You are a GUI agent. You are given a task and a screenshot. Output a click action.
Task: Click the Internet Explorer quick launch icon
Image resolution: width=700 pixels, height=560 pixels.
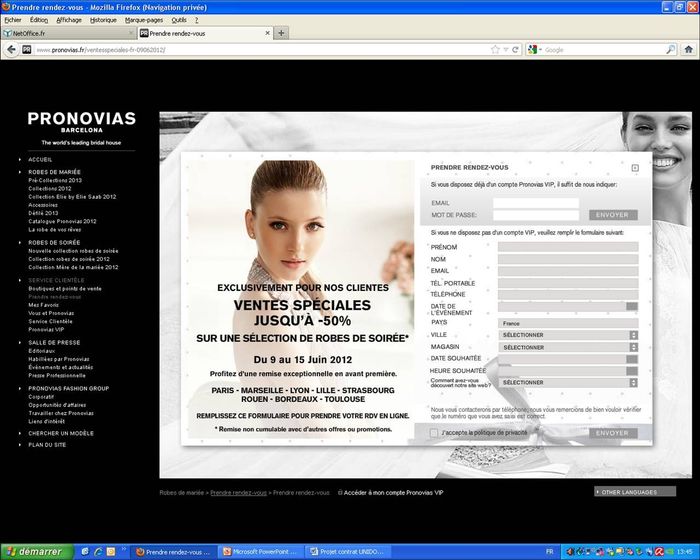pos(98,552)
